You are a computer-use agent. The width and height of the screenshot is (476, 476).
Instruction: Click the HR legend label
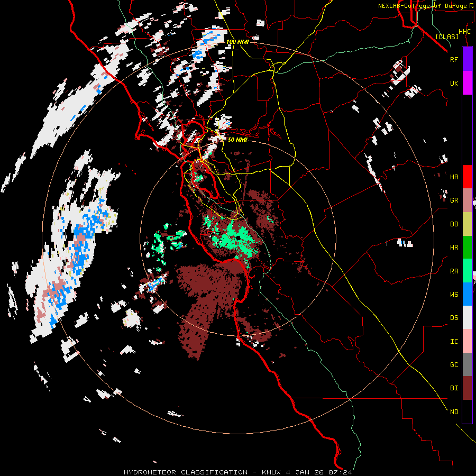[x=454, y=248]
